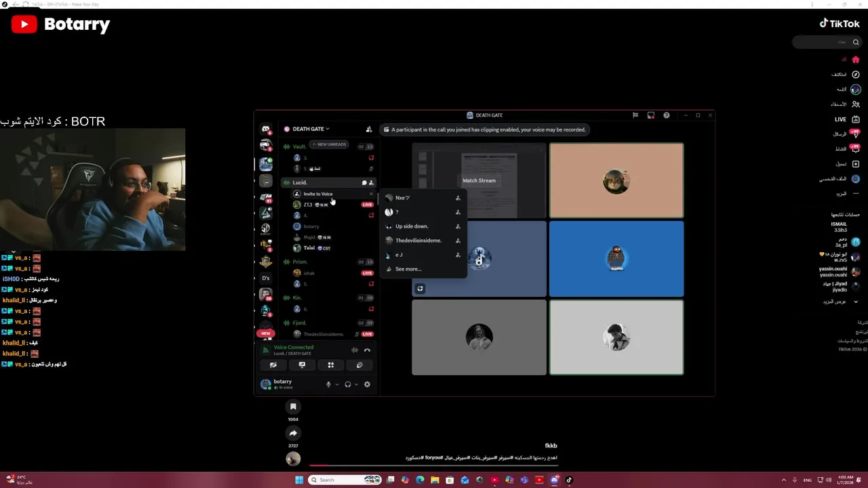Open Discord direct messages home icon
Image resolution: width=868 pixels, height=488 pixels.
tap(266, 129)
